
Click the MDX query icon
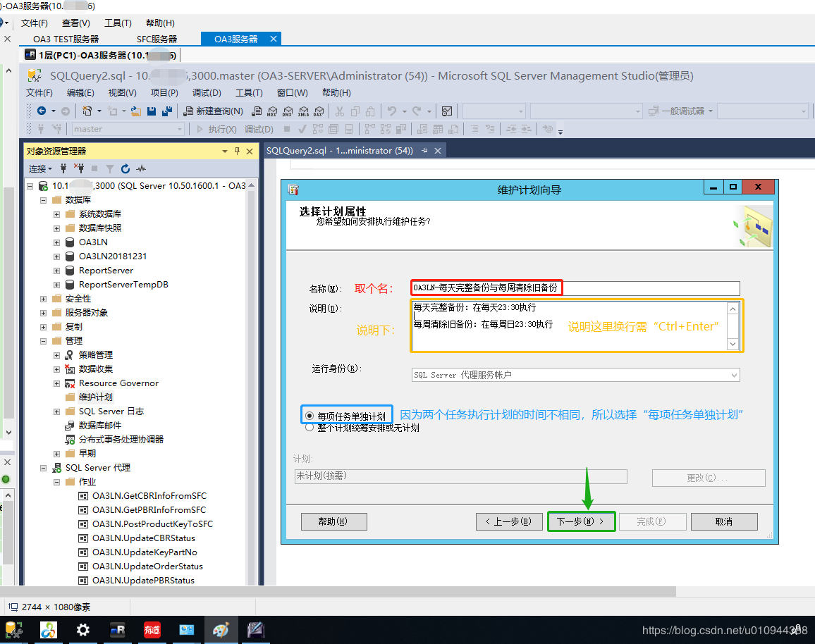tap(272, 111)
